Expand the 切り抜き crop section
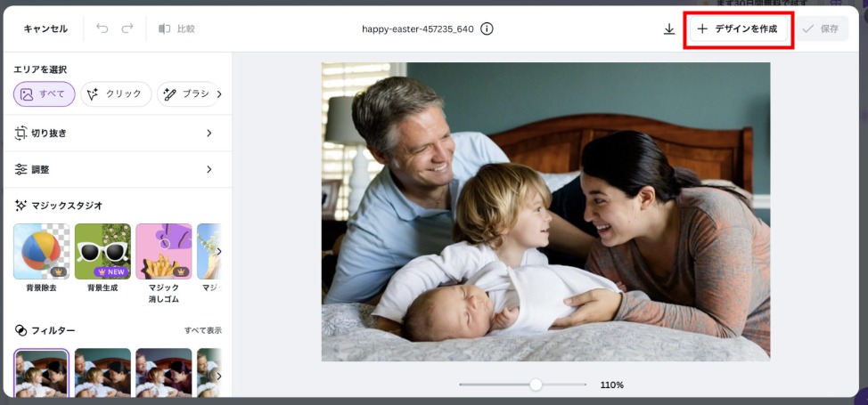868x405 pixels. [115, 133]
